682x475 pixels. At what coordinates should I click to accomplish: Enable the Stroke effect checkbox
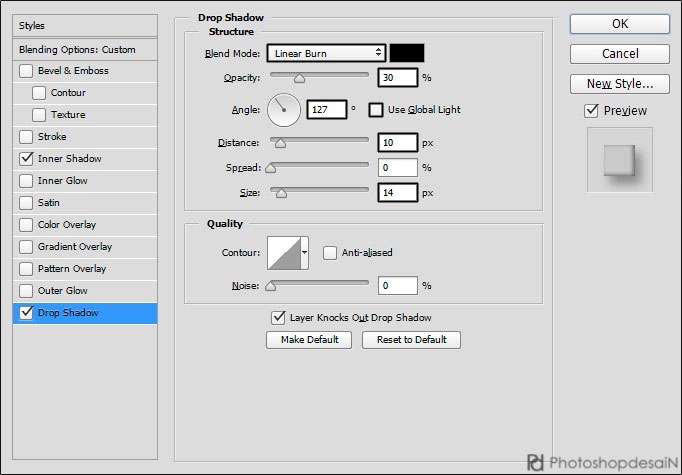pyautogui.click(x=26, y=137)
